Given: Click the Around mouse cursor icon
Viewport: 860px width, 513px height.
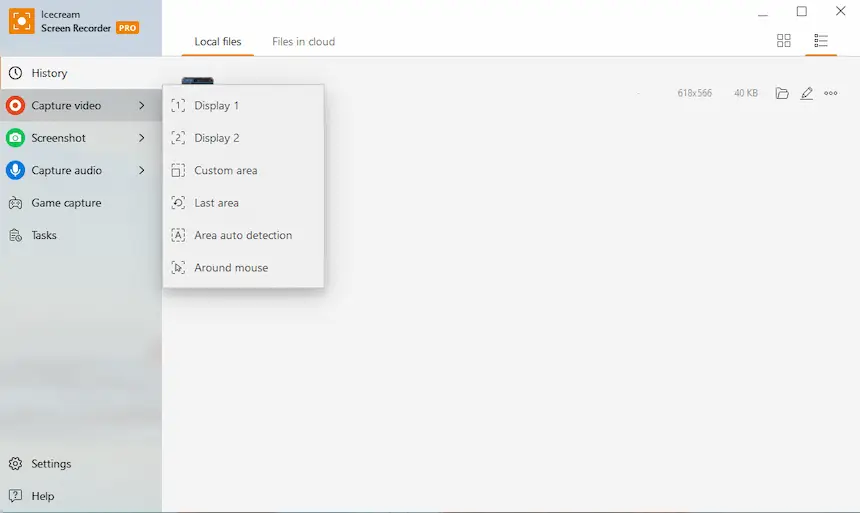Looking at the screenshot, I should 178,268.
